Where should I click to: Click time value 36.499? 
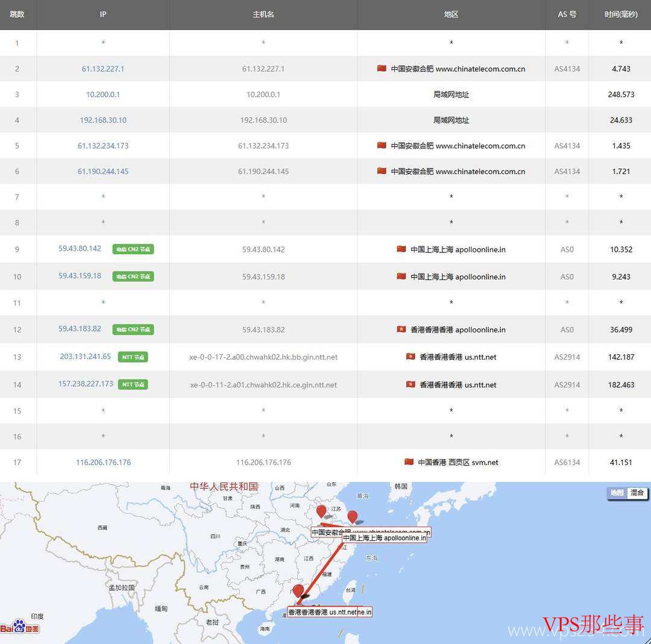tap(621, 330)
